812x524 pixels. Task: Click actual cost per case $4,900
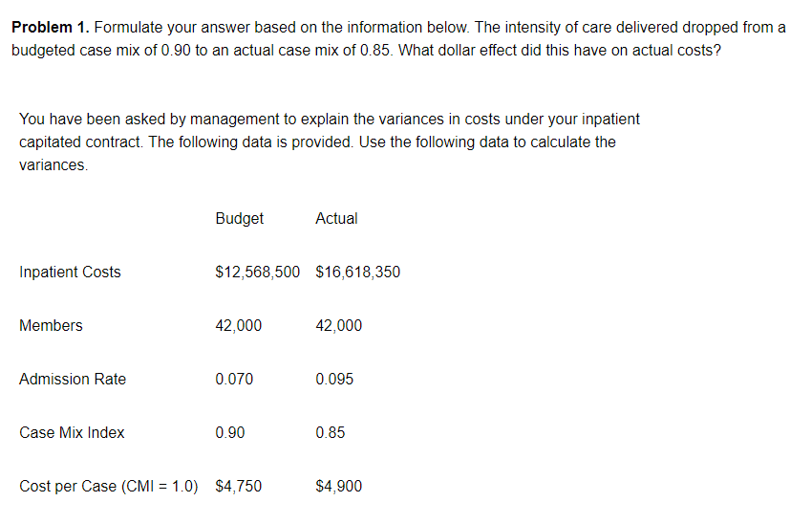point(339,486)
